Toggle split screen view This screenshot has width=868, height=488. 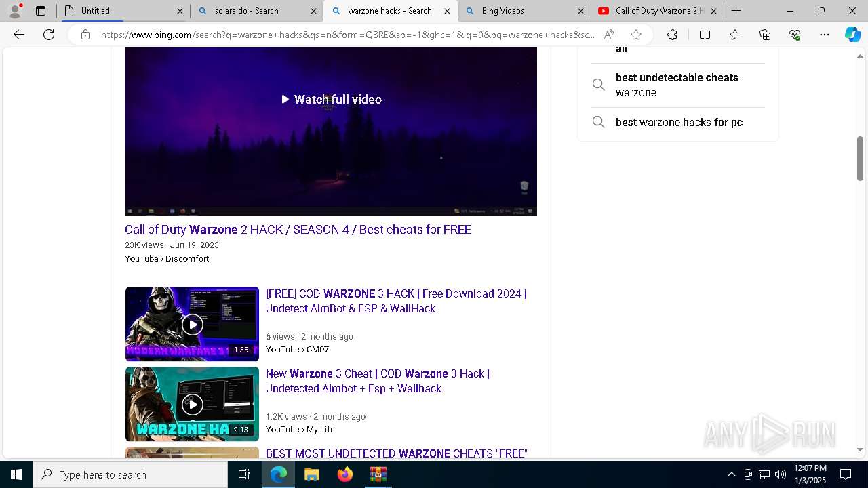coord(705,35)
